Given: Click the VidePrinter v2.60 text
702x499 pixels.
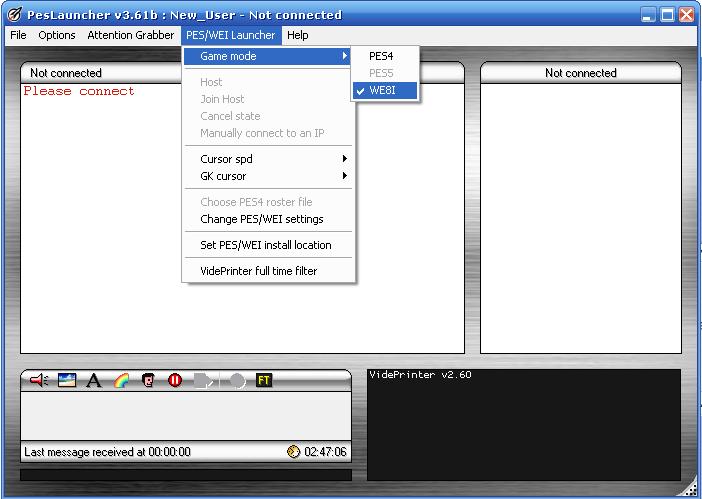Looking at the screenshot, I should click(x=420, y=375).
